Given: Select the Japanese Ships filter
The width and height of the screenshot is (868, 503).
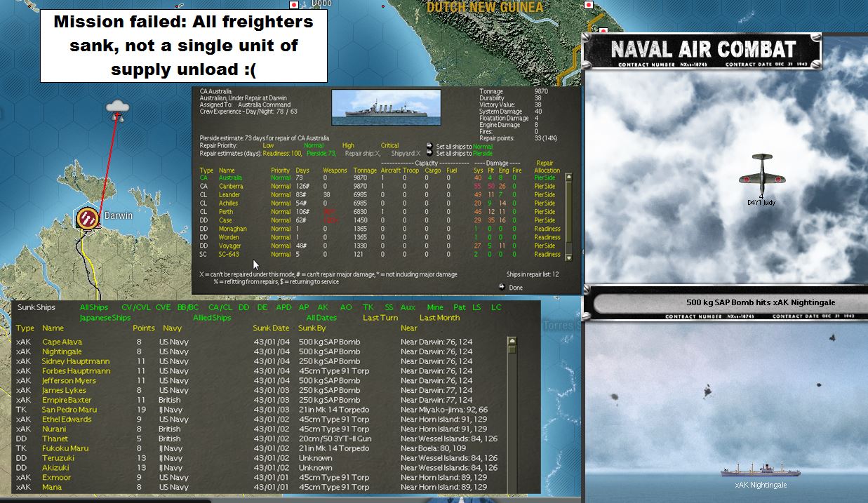Looking at the screenshot, I should click(x=105, y=318).
